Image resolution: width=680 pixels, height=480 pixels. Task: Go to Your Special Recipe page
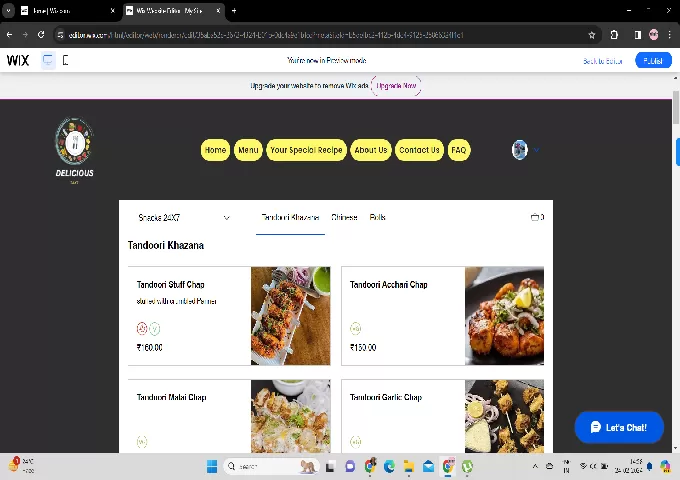pos(306,150)
